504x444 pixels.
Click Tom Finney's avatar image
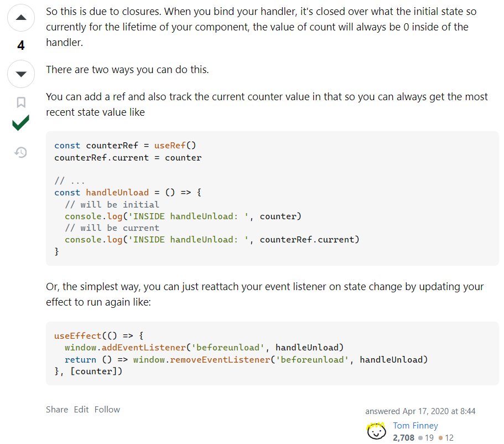click(x=376, y=431)
